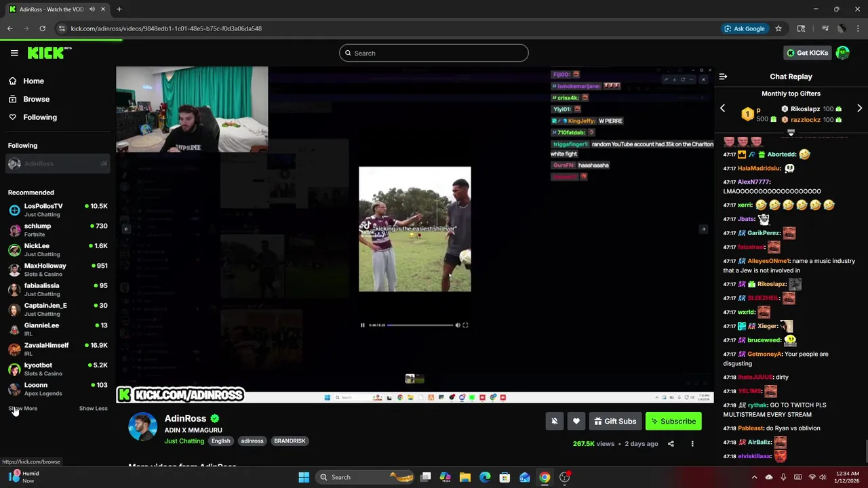Screen dimensions: 868x488
Task: Collapse the Chat Replay panel icon
Action: click(723, 77)
